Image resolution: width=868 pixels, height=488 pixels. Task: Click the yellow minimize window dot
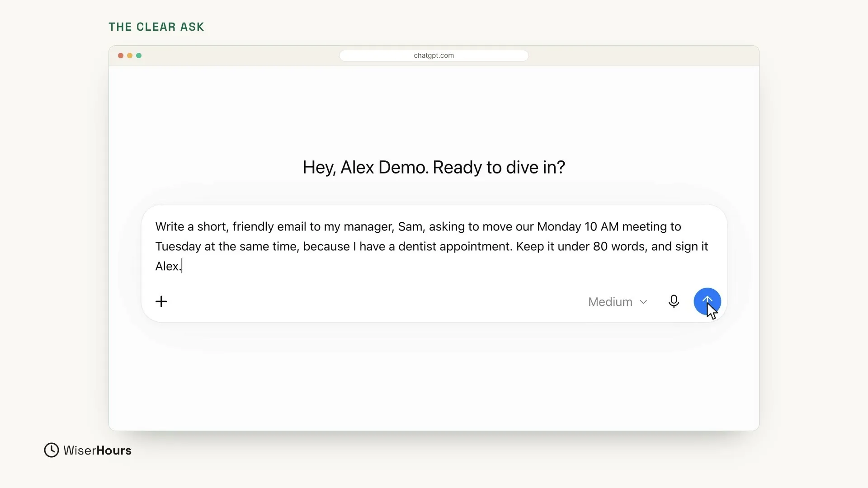(130, 56)
